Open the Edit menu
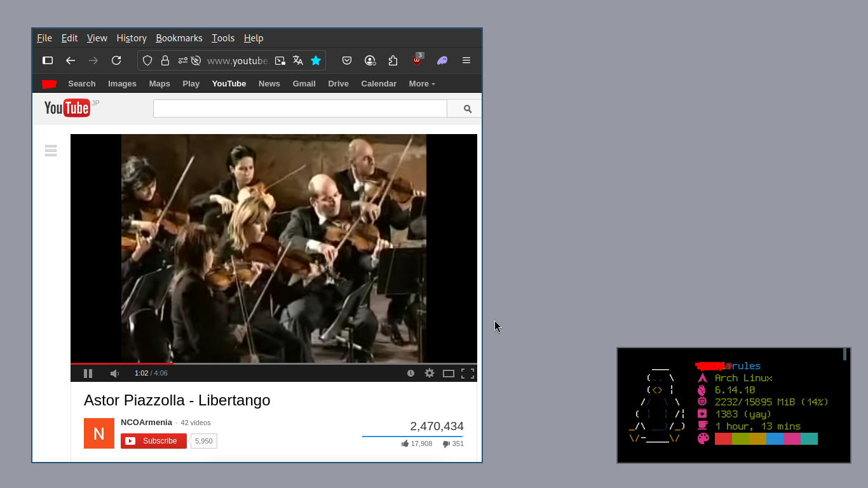868x488 pixels. (69, 38)
